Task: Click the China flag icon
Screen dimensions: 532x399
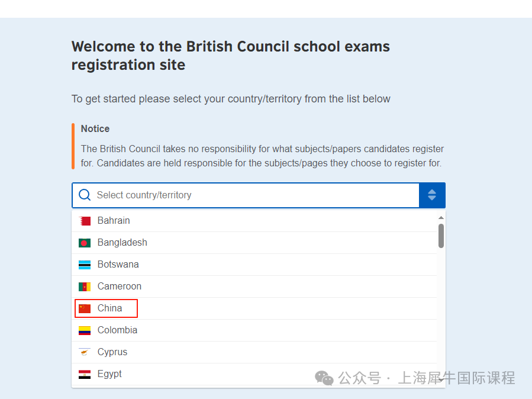Action: 85,308
